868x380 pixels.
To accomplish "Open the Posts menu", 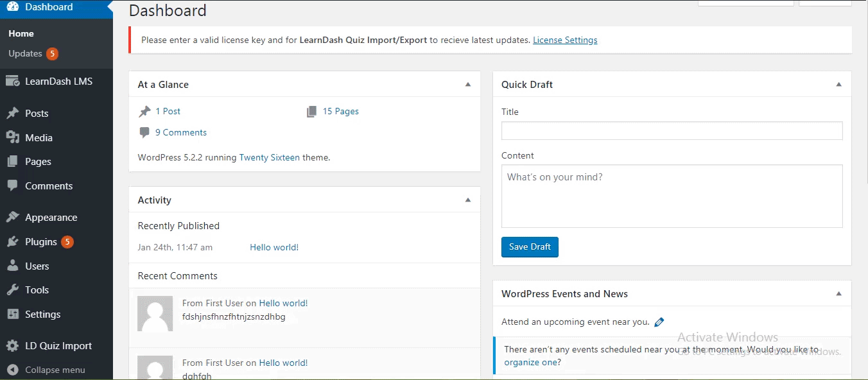I will pyautogui.click(x=56, y=113).
